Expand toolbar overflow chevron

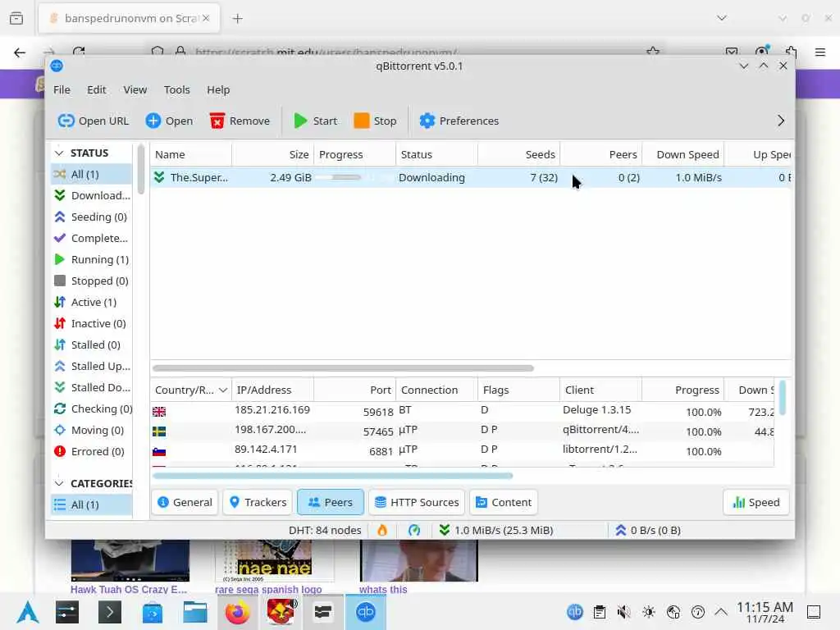pyautogui.click(x=781, y=121)
